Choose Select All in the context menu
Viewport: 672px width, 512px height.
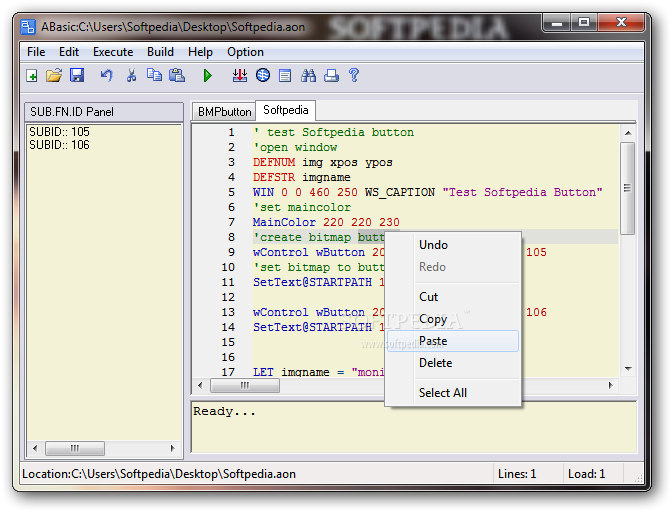pos(453,393)
